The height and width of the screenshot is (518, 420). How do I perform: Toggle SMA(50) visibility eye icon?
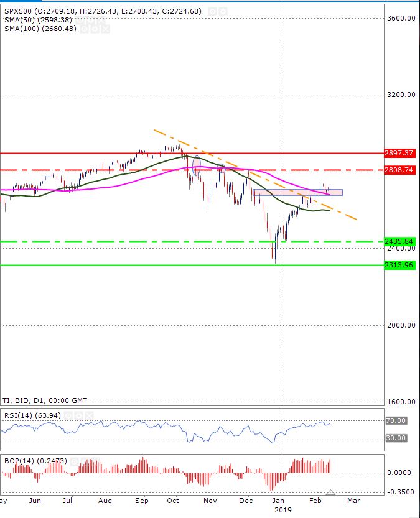pyautogui.click(x=80, y=21)
